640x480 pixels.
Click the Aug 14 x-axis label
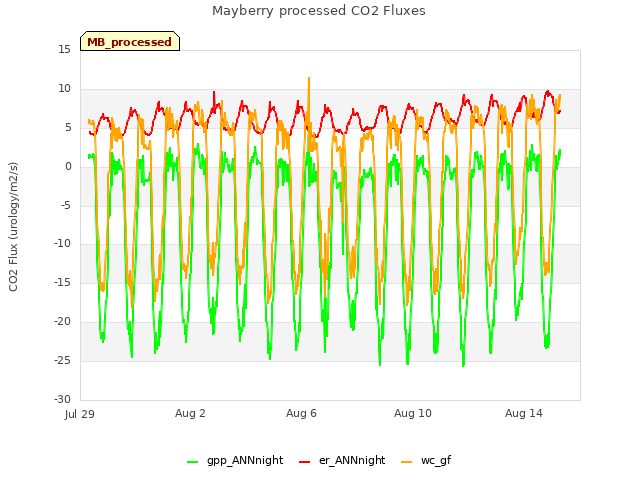(524, 413)
